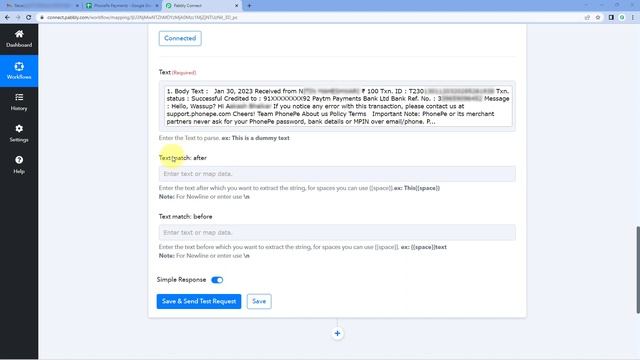Click the Save button
Image resolution: width=640 pixels, height=360 pixels.
259,301
